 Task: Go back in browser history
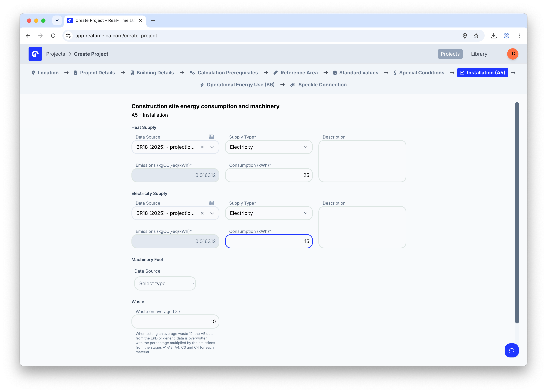coord(28,36)
